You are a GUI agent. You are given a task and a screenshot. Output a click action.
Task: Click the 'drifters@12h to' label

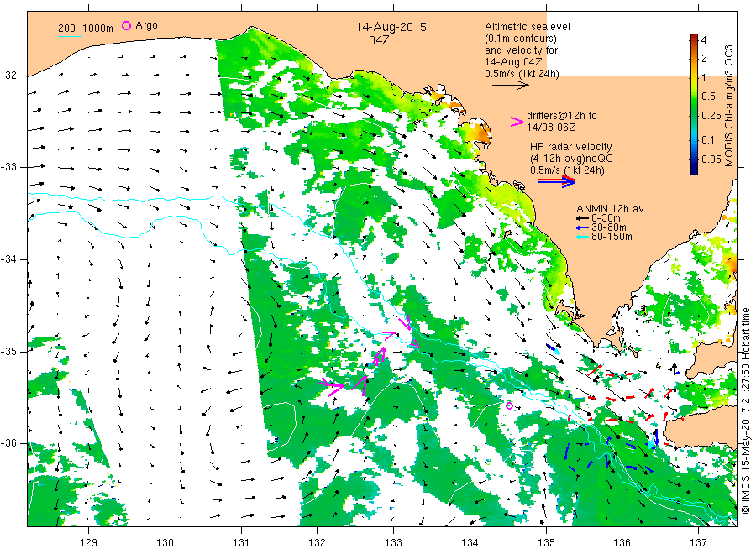(561, 116)
